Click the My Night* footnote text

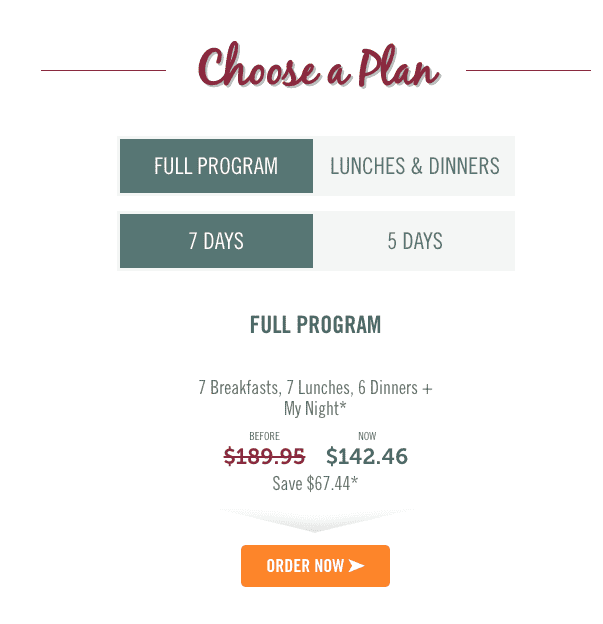click(315, 409)
